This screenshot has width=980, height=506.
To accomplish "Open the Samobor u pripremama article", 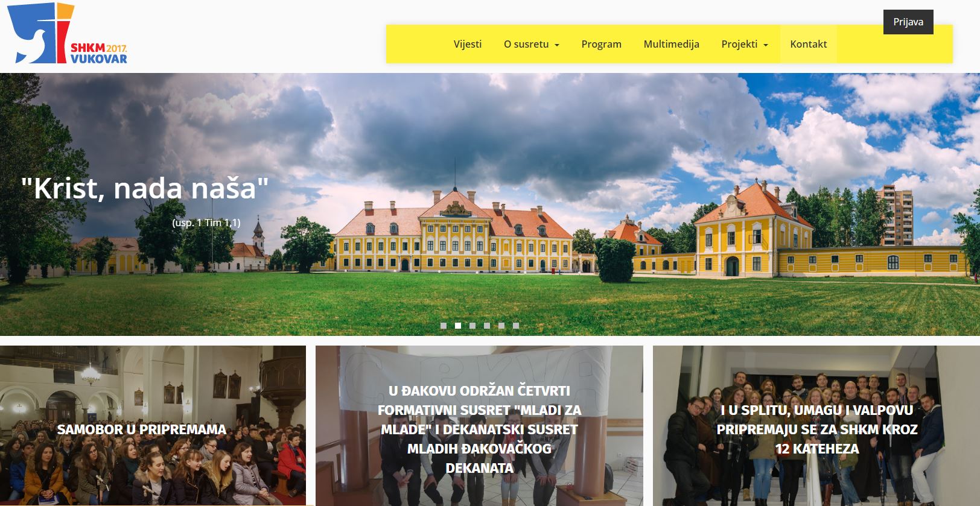I will point(142,429).
